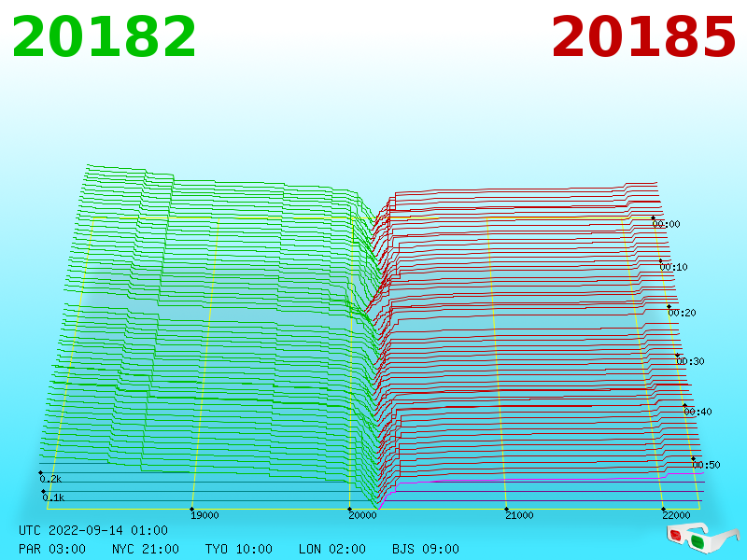Click the green 20182 bid price

coord(104,37)
